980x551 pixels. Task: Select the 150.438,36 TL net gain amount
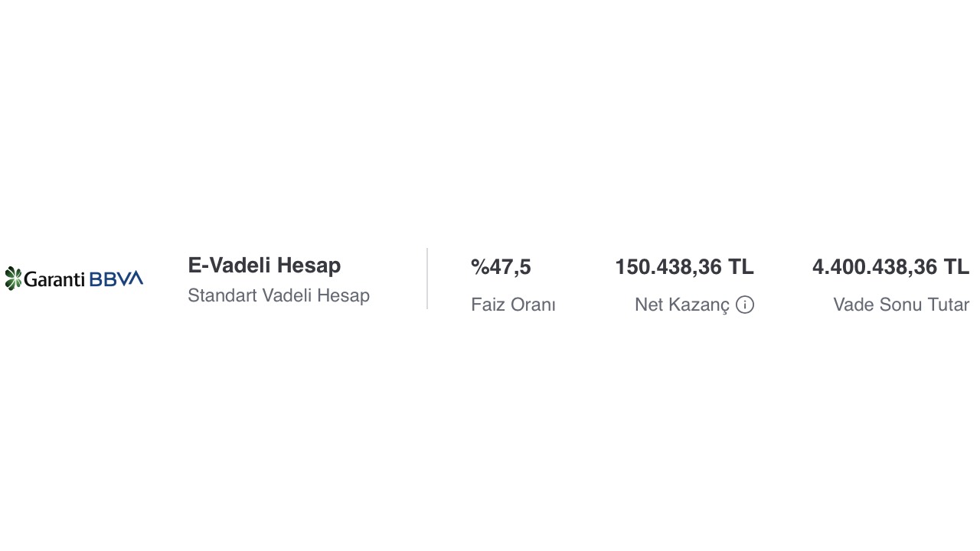tap(684, 267)
